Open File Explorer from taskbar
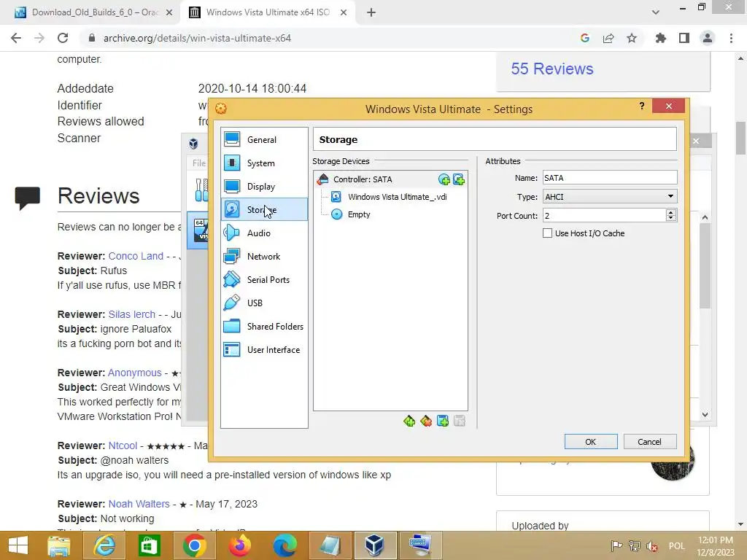The width and height of the screenshot is (747, 560). click(58, 545)
